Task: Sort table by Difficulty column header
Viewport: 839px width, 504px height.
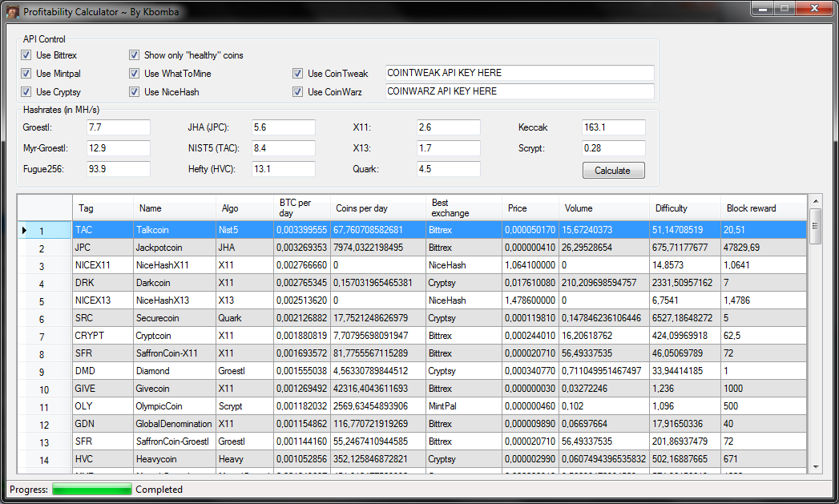Action: coord(684,208)
